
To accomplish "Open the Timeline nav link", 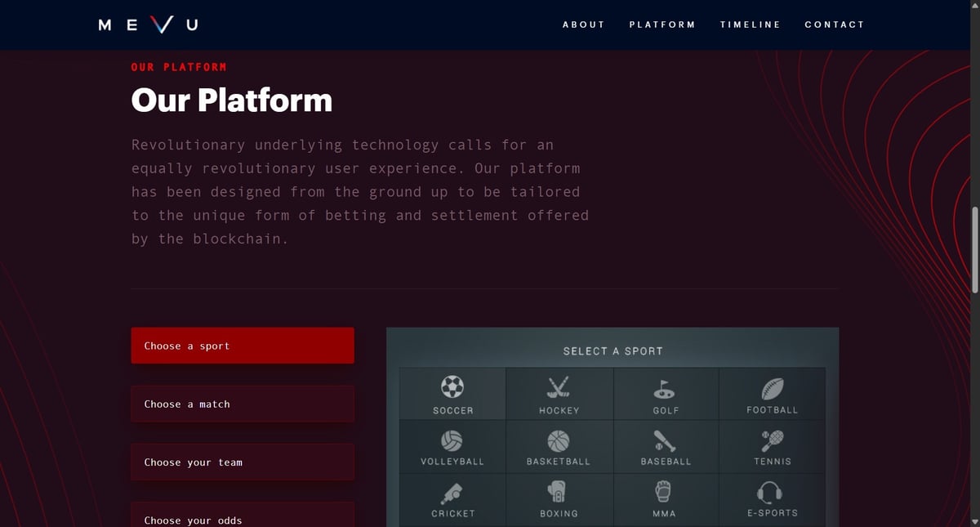I will 750,25.
